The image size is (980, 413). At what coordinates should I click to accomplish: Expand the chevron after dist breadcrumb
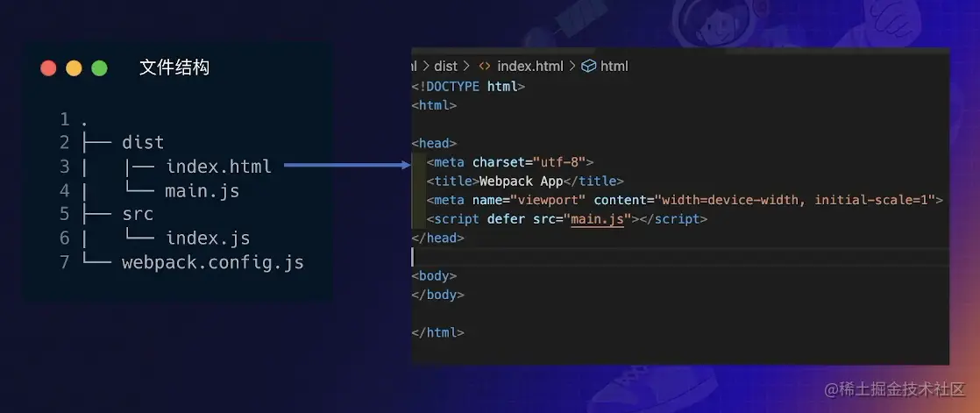click(x=466, y=67)
